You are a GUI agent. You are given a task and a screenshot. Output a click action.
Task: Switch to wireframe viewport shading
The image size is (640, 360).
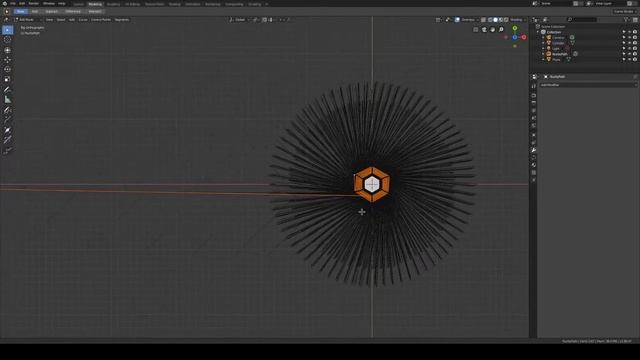pos(490,20)
